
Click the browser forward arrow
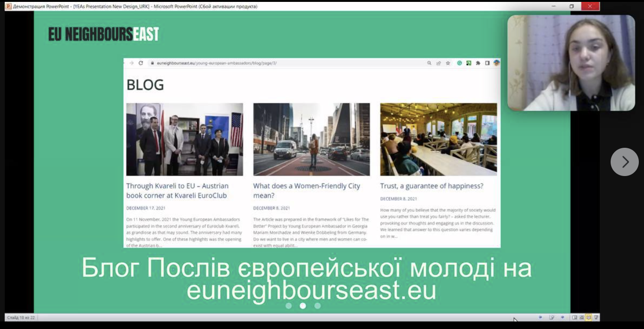tap(131, 63)
